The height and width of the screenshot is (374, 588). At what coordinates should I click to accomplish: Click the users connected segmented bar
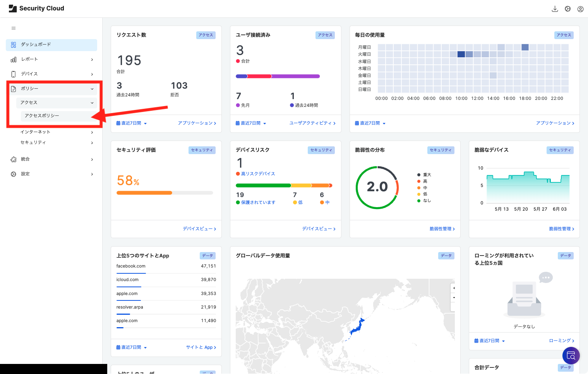[x=278, y=76]
